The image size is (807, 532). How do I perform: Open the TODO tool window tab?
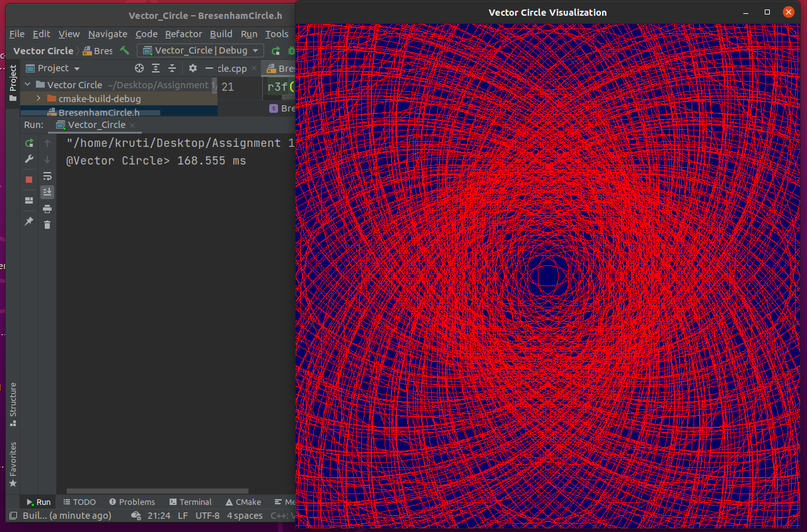pos(79,502)
